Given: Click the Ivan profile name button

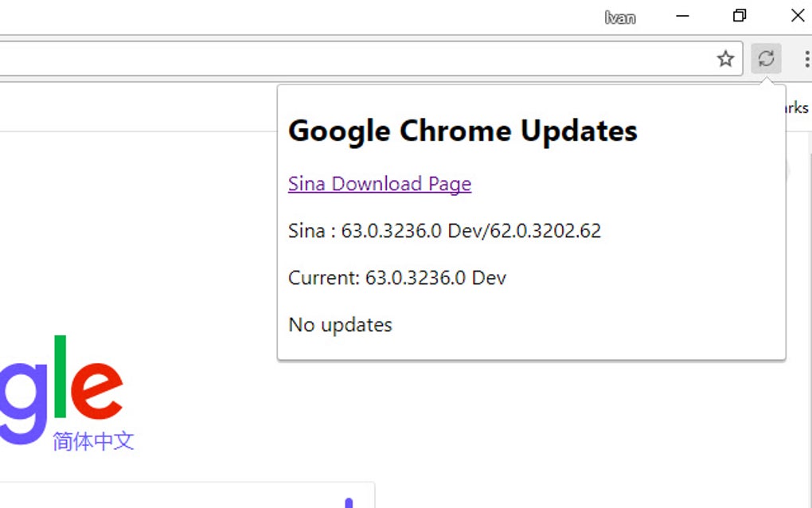Looking at the screenshot, I should pos(621,16).
